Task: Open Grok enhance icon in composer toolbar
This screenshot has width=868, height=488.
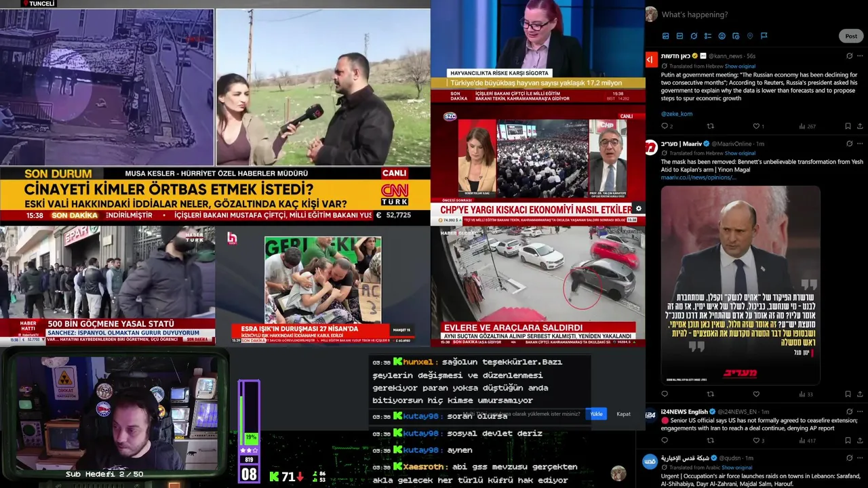Action: 694,36
